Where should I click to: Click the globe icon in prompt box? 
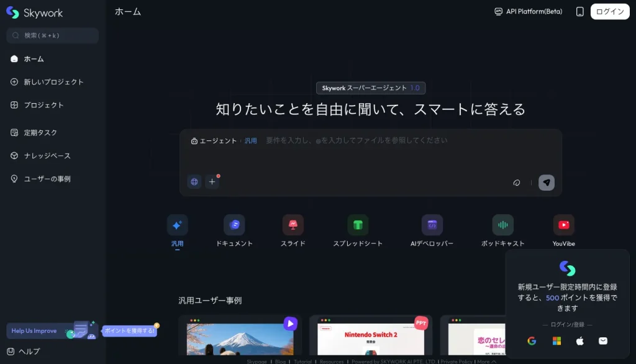coord(194,182)
